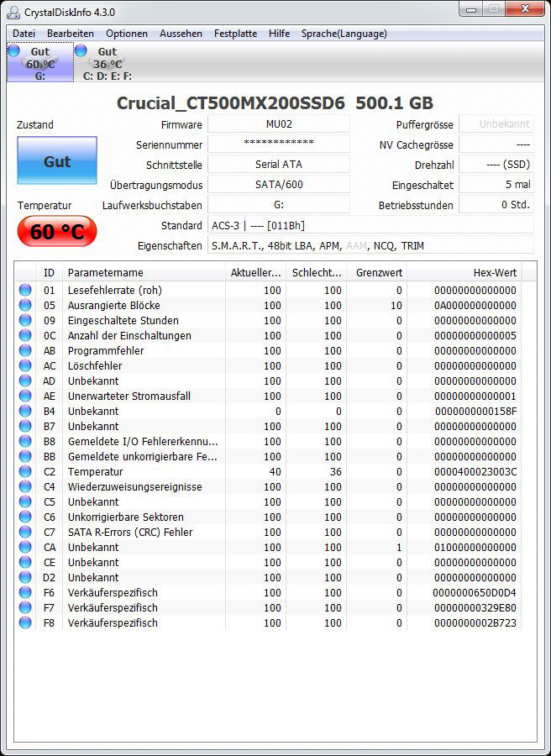Click the drive title Crucial_CT500MX200SSD6 500.1 GB
The image size is (551, 756).
[275, 102]
